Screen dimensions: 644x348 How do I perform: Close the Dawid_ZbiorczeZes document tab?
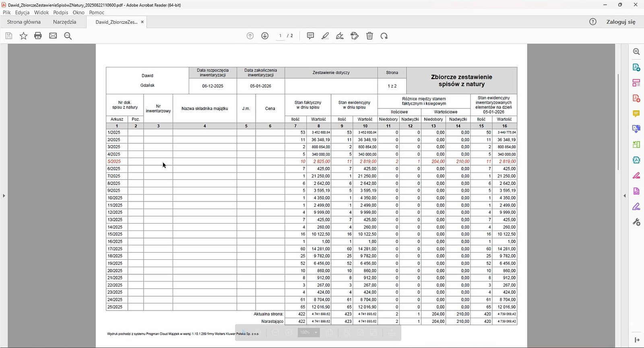coord(142,22)
